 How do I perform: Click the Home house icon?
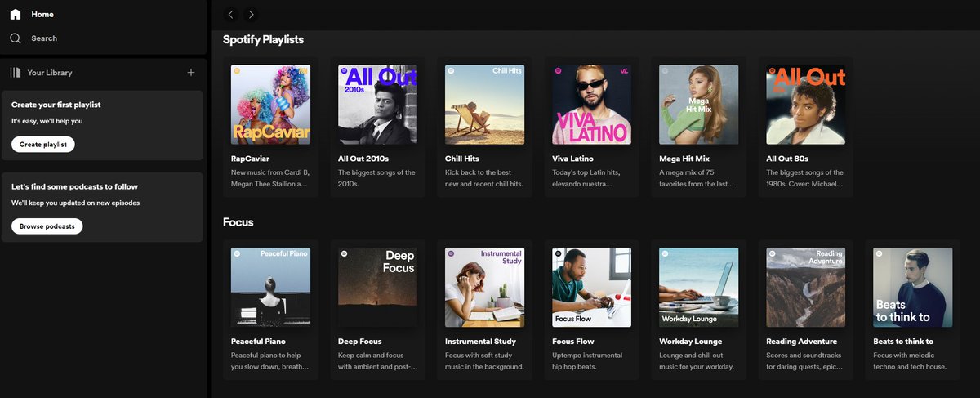coord(16,14)
